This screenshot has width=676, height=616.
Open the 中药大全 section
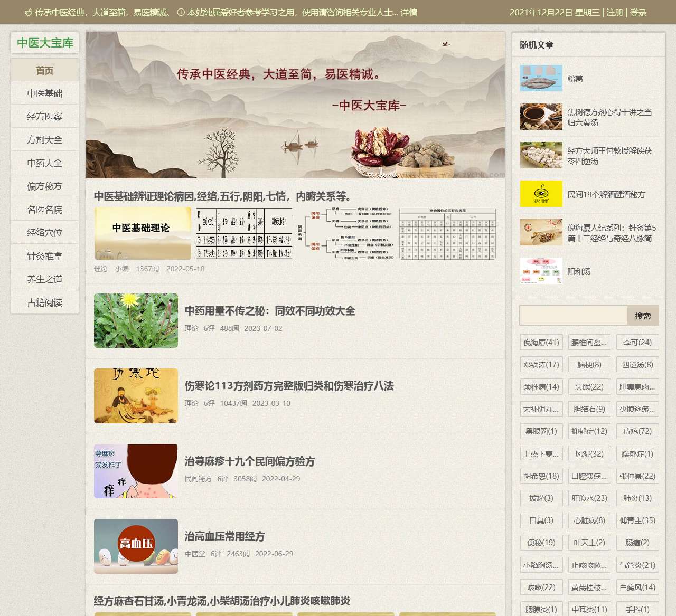(x=44, y=163)
